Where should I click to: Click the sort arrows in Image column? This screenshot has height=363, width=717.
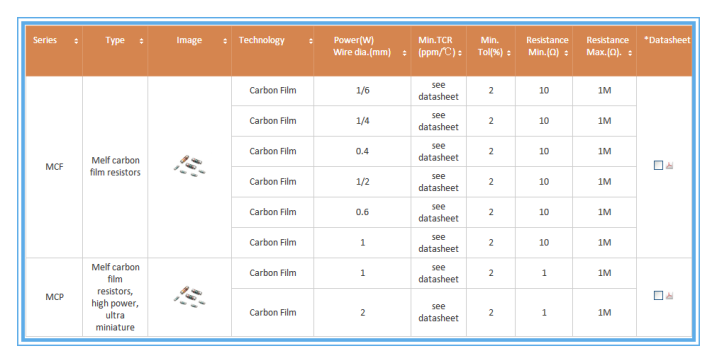tap(225, 41)
